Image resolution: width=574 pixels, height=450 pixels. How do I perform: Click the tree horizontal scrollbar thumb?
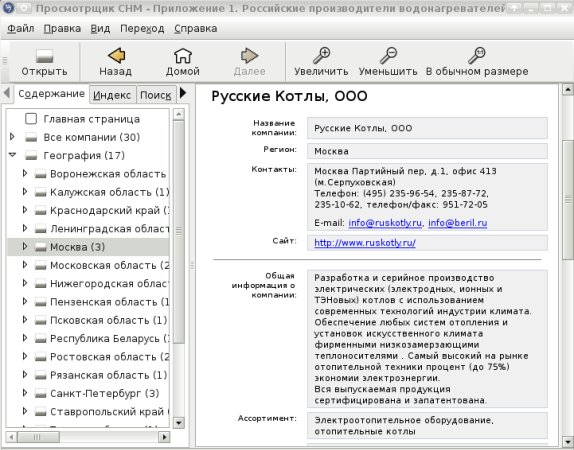pyautogui.click(x=38, y=436)
